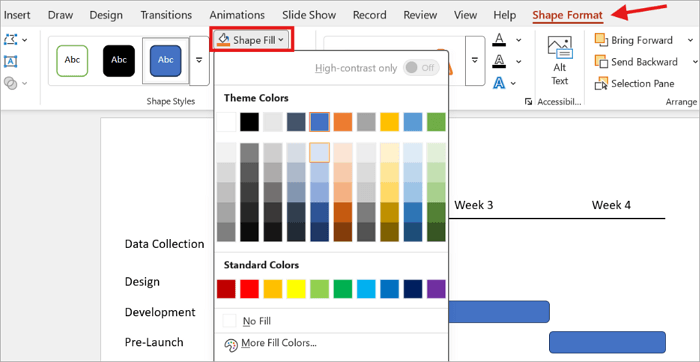
Task: Pick the white theme color swatch
Action: [226, 122]
